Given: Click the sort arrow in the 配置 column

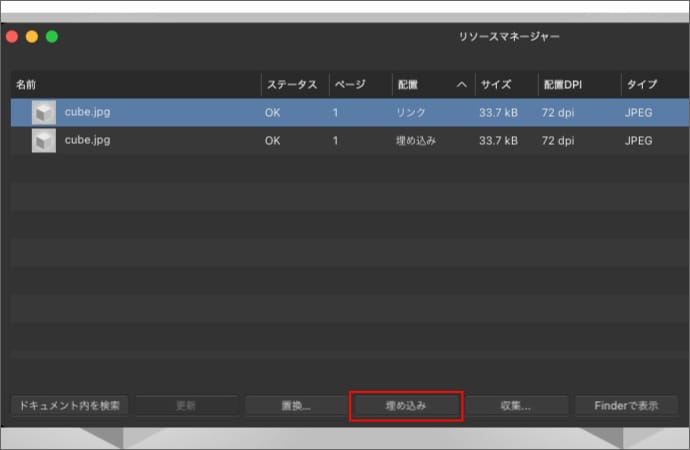Looking at the screenshot, I should click(461, 85).
